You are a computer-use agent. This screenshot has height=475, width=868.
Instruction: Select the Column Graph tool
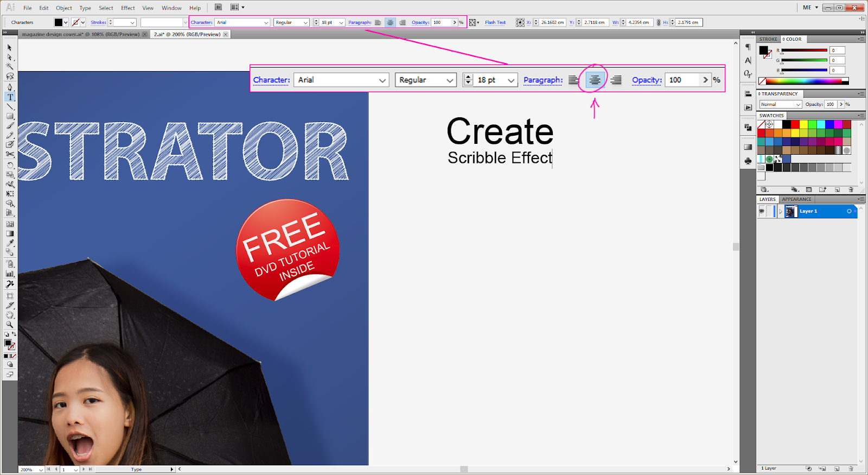click(10, 274)
